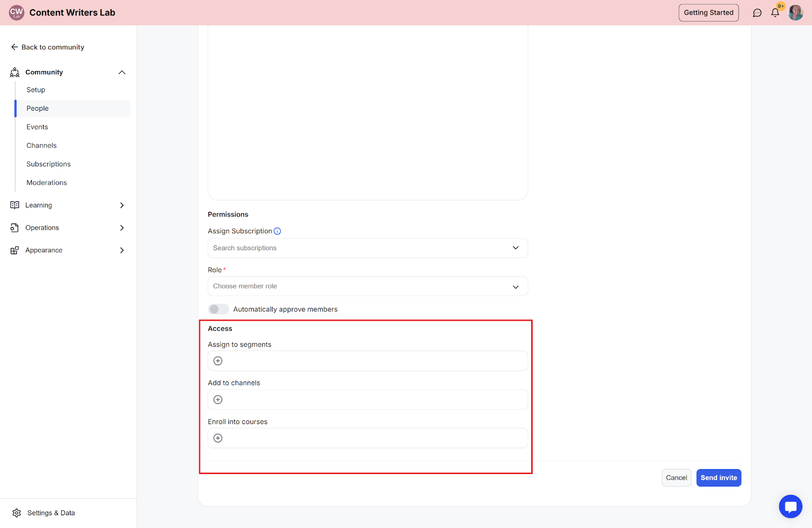
Task: Click the "Access" heading
Action: coord(220,329)
